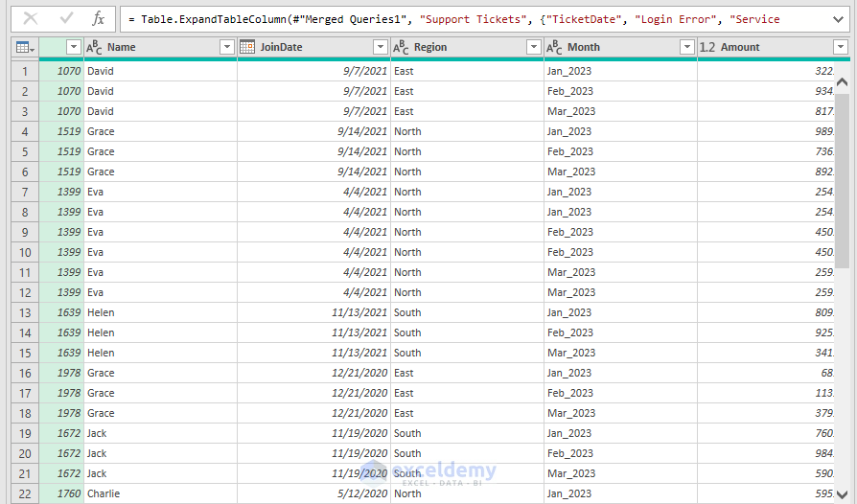Click the '9/7/2021' date in row 3
This screenshot has width=857, height=504.
coord(314,111)
